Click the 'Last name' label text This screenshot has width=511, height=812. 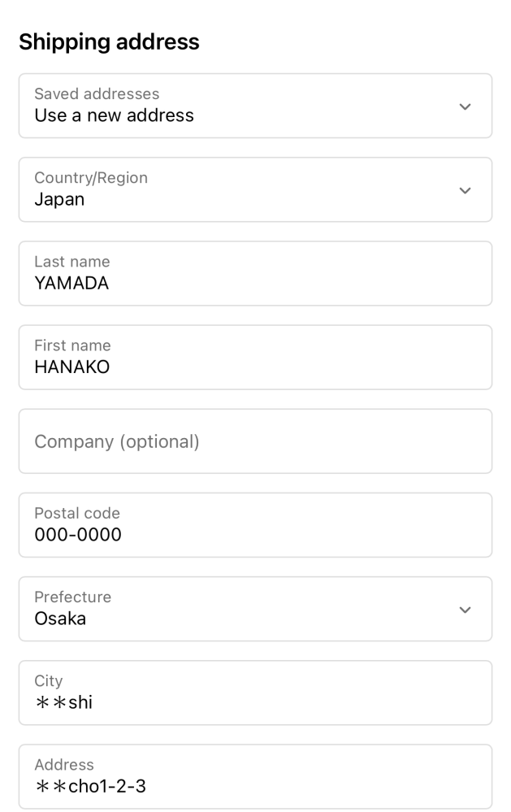(x=72, y=262)
